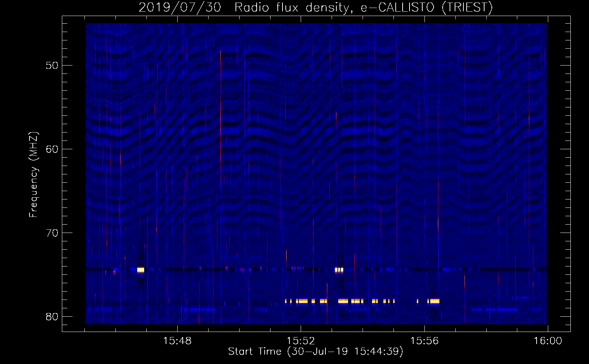Click the 15:48 time tick label
Viewport: 589px width, 364px height.
pyautogui.click(x=177, y=341)
